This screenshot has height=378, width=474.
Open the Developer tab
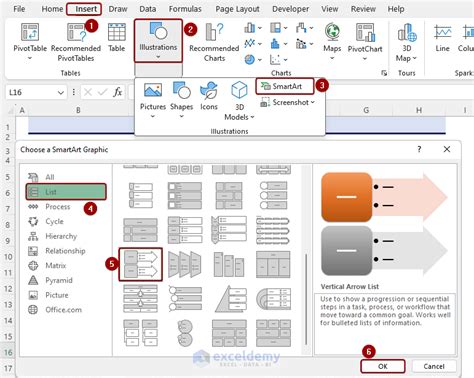[290, 9]
